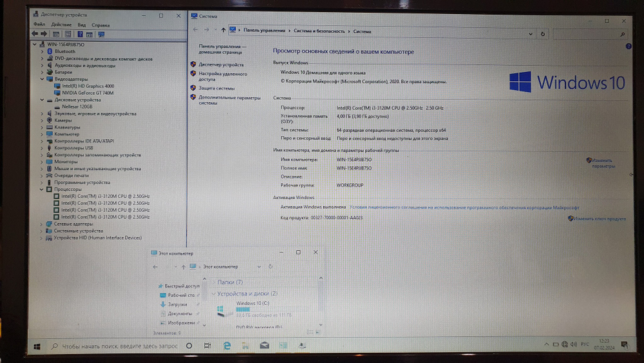
Task: Open the Windows Start menu
Action: click(37, 346)
